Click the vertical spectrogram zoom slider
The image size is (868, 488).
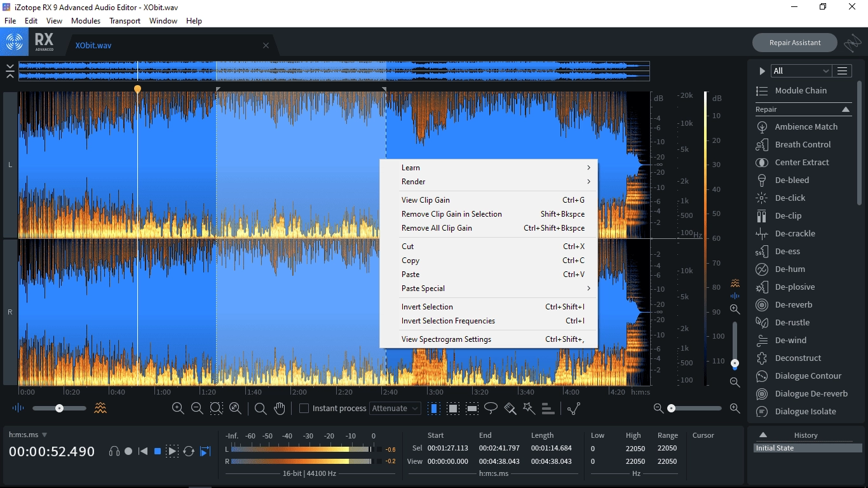point(735,345)
